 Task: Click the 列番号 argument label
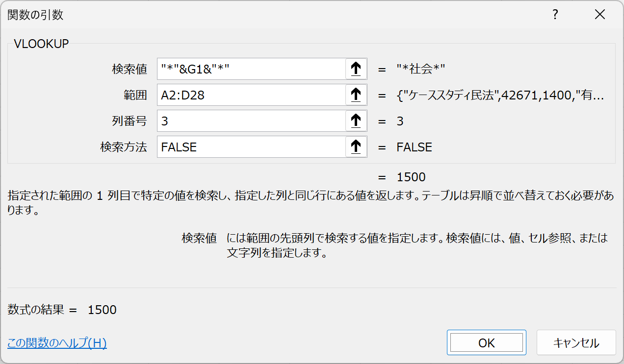(130, 121)
